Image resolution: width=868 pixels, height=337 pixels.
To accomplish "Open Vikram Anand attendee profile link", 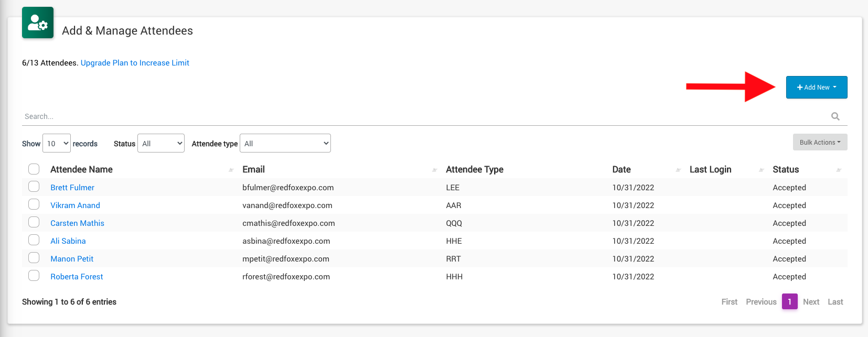I will 75,205.
